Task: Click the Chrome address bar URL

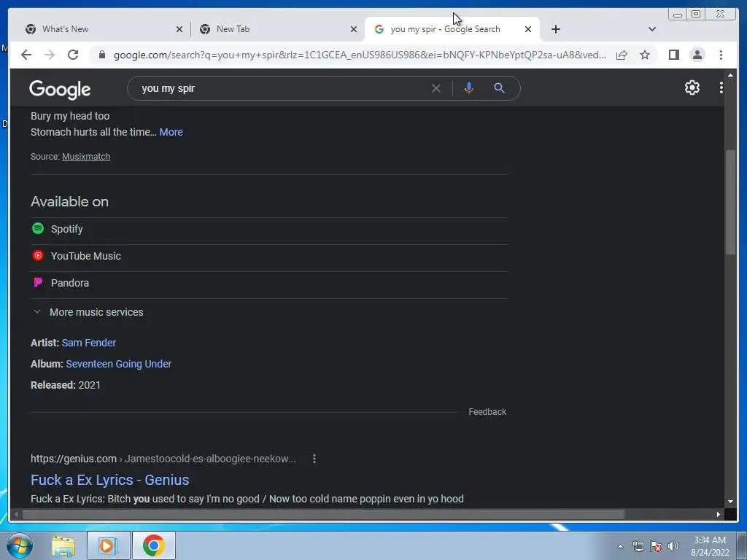Action: [360, 55]
